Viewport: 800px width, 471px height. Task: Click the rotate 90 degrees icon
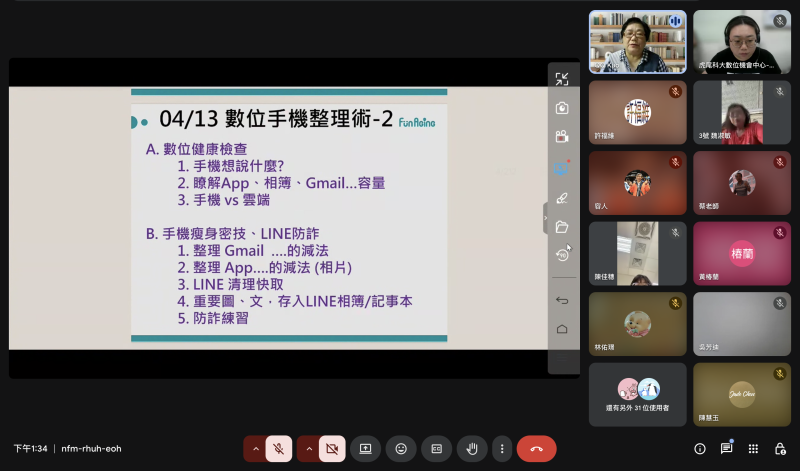coord(562,255)
